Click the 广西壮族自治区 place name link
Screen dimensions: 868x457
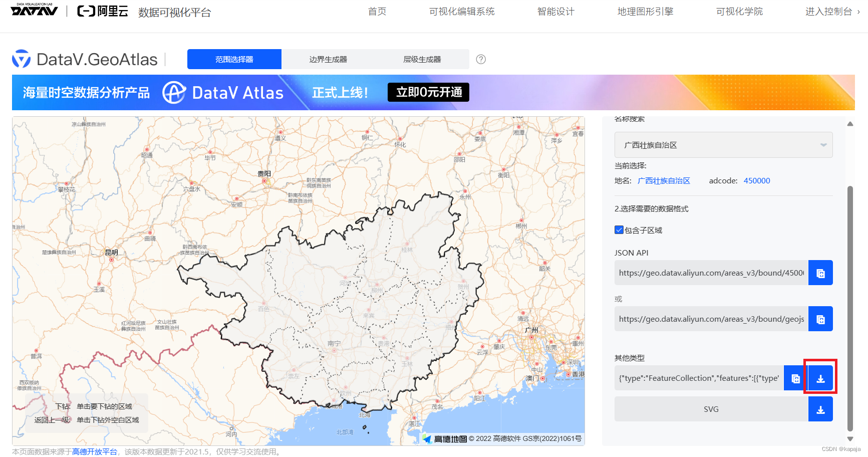pos(664,180)
